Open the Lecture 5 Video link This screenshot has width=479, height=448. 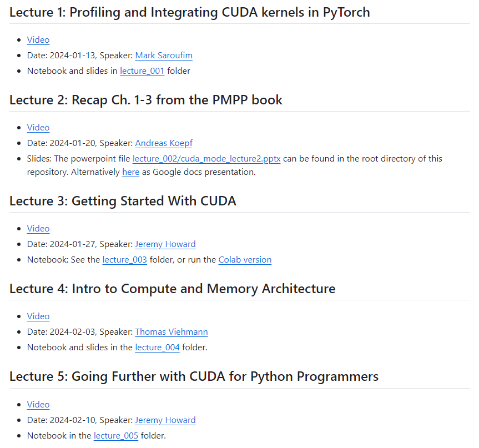tap(38, 405)
